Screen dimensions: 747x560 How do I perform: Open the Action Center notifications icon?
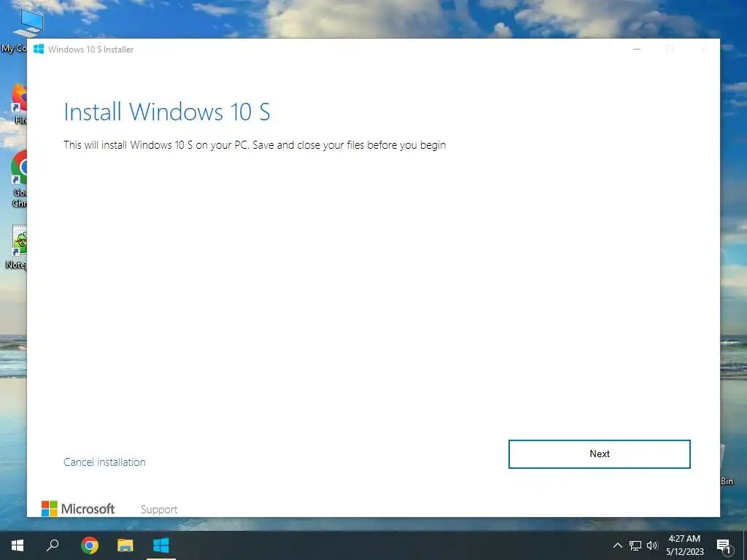[724, 545]
